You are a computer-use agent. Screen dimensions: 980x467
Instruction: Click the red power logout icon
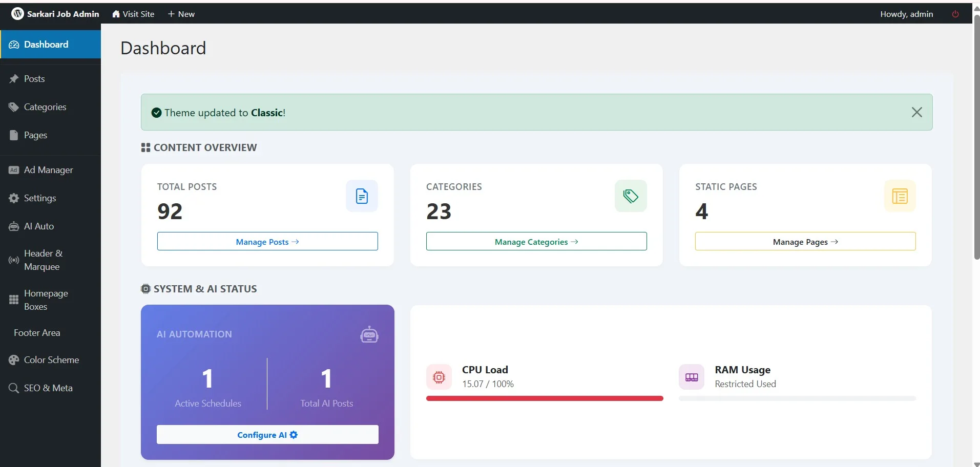(x=955, y=14)
